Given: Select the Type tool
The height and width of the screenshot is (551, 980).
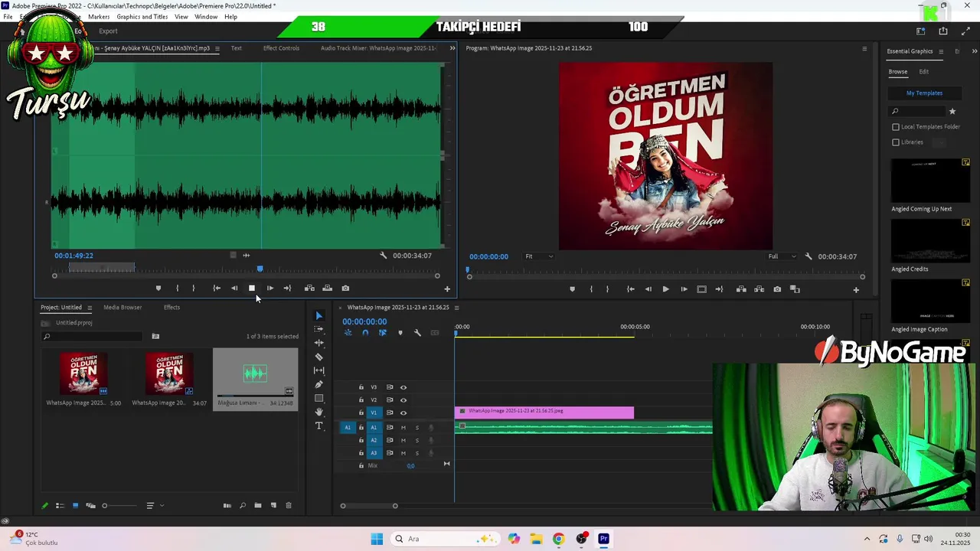Looking at the screenshot, I should pyautogui.click(x=319, y=425).
